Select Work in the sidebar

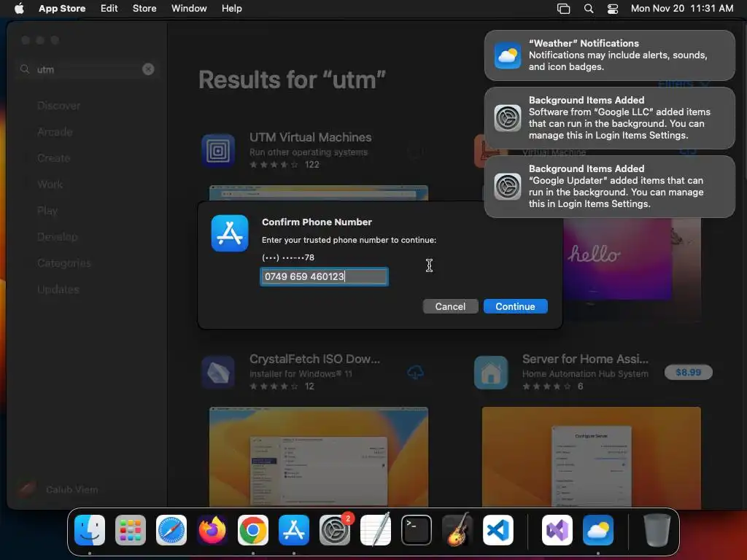(x=50, y=184)
